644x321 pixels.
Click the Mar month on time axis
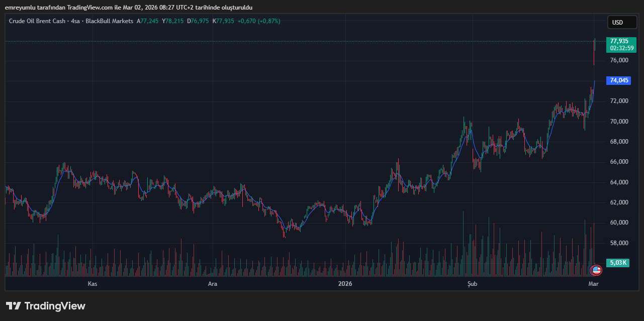pyautogui.click(x=594, y=284)
